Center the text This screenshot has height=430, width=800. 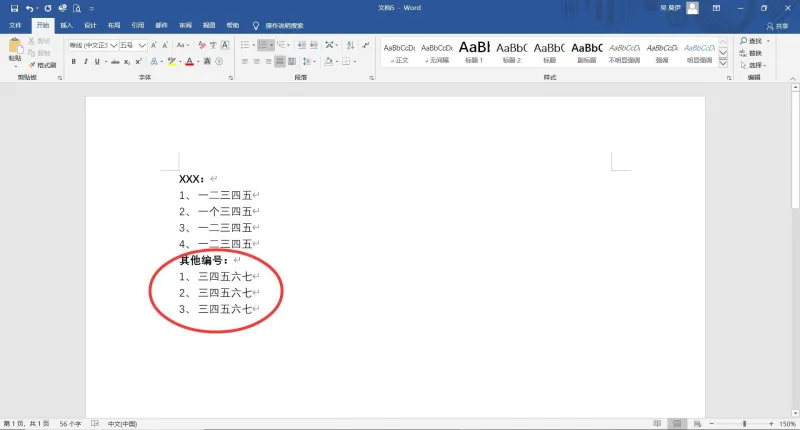point(257,62)
